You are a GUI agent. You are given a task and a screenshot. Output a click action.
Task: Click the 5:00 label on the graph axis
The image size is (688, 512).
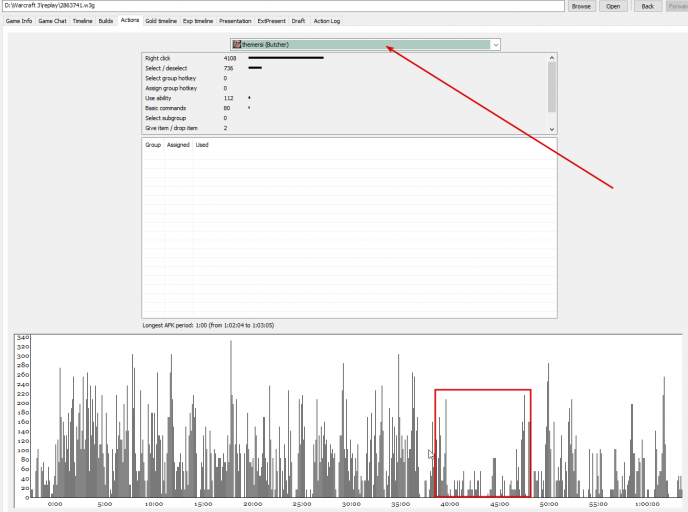[x=104, y=504]
